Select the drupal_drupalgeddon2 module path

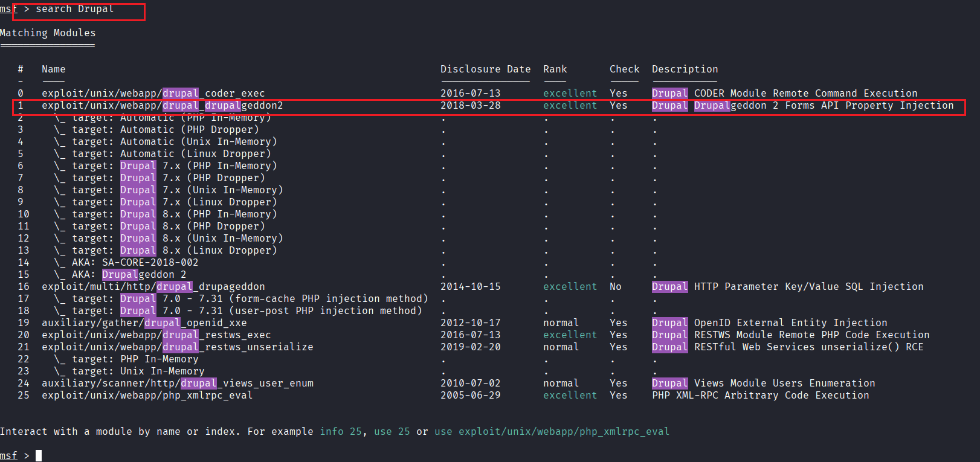pyautogui.click(x=162, y=106)
